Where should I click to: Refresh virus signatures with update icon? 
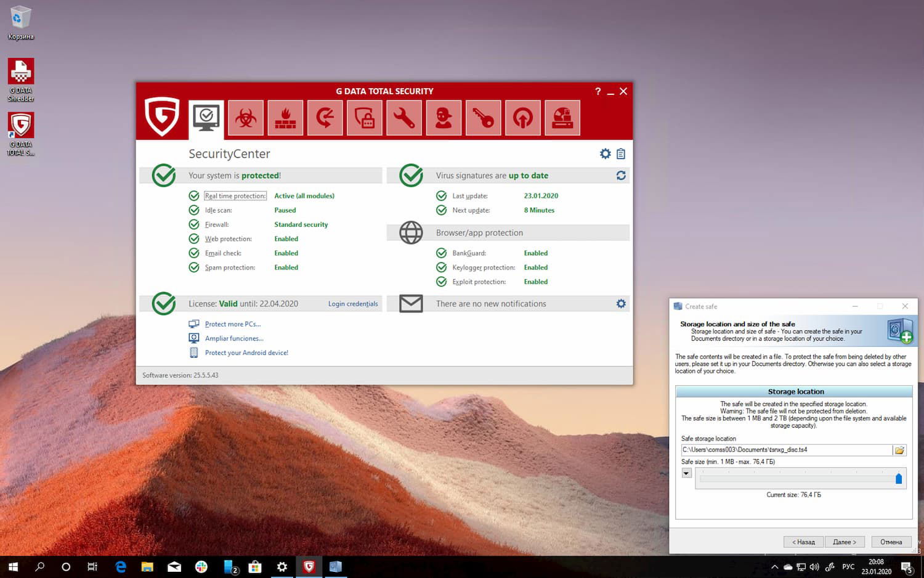pyautogui.click(x=621, y=176)
